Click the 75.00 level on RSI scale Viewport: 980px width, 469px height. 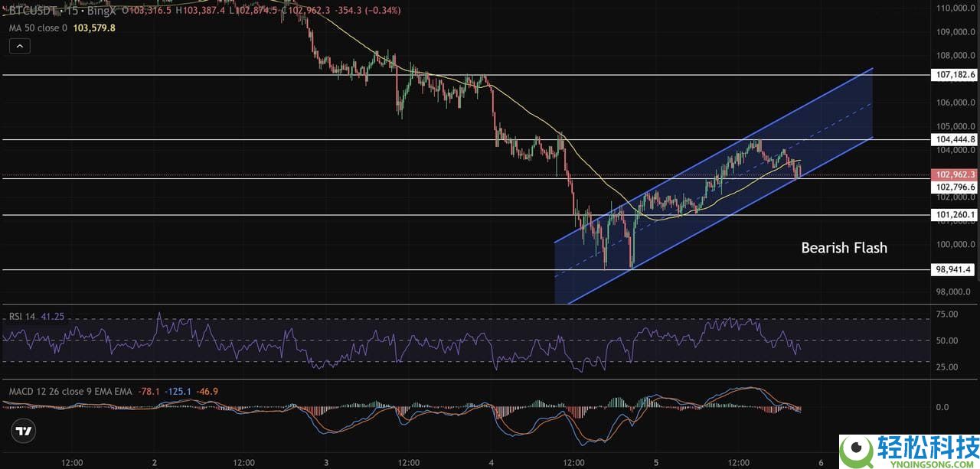pyautogui.click(x=946, y=314)
